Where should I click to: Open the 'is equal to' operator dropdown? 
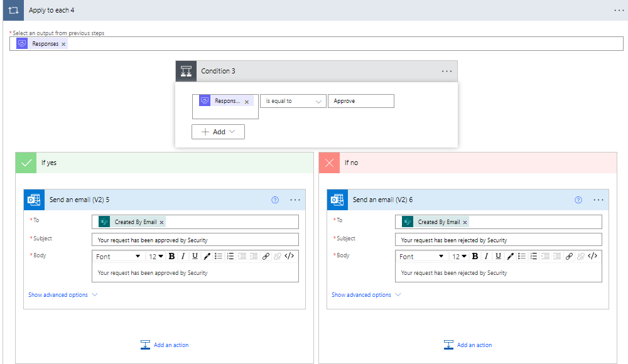pyautogui.click(x=293, y=101)
